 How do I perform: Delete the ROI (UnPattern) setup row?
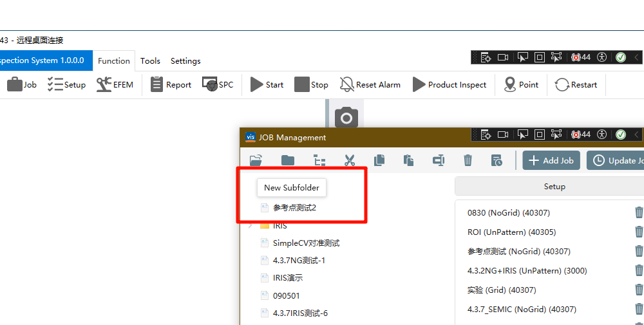[x=639, y=232]
